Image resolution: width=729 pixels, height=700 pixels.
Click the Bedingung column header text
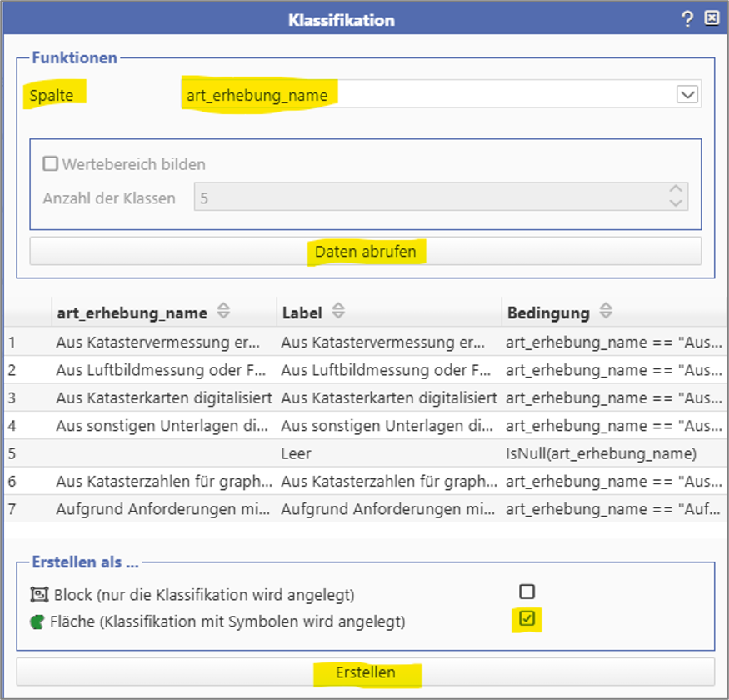coord(548,313)
